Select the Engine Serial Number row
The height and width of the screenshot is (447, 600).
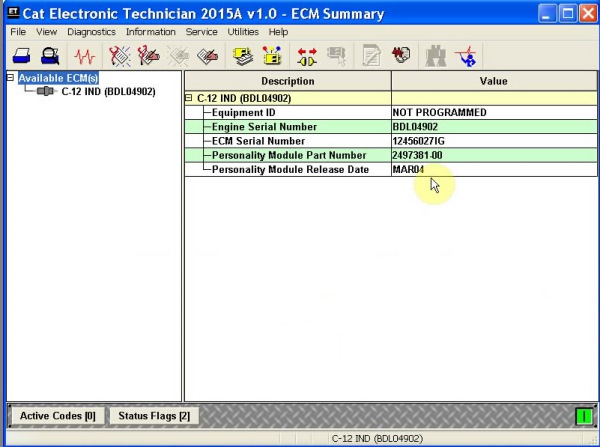(264, 127)
